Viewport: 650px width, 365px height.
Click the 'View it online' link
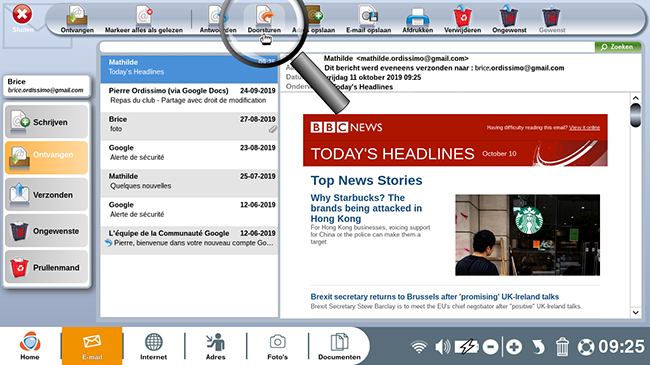(584, 128)
